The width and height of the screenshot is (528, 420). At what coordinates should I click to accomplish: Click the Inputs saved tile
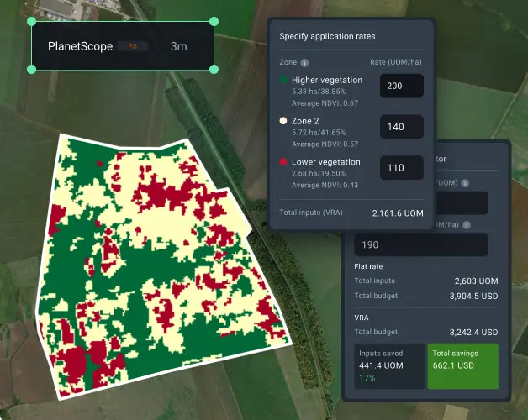[x=388, y=365]
